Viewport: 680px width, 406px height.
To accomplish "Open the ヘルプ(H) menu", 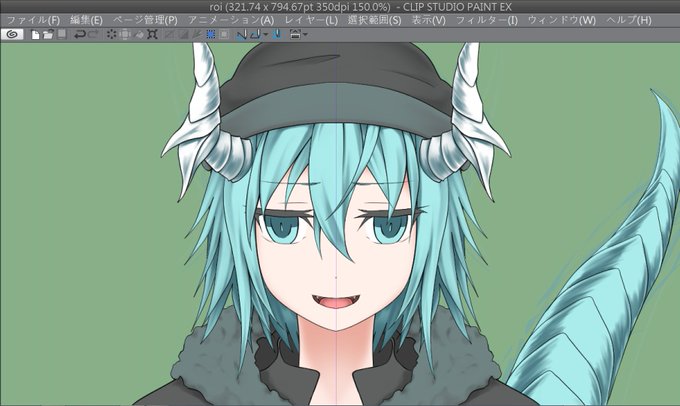I will pos(628,20).
